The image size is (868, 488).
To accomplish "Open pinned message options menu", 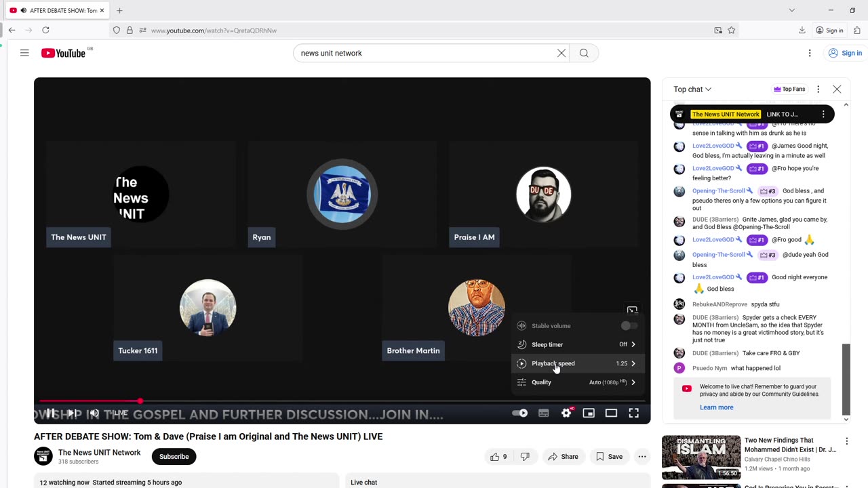I will click(823, 114).
